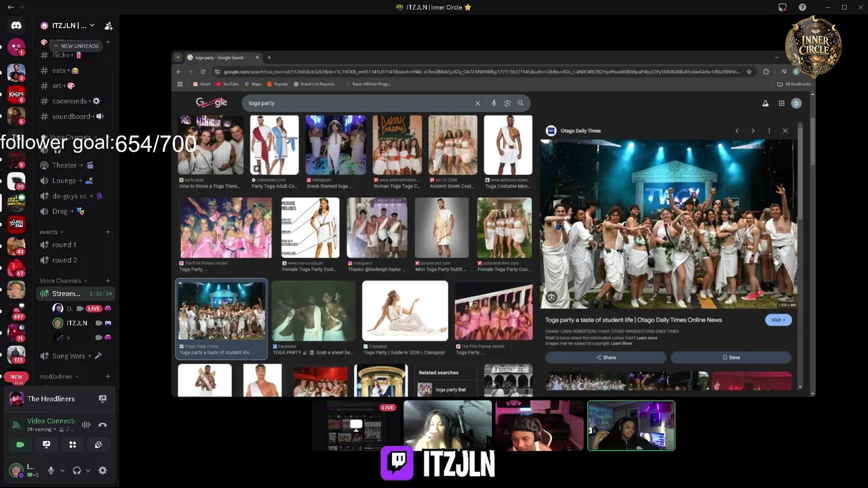Open Google Search Labs flask icon

(x=766, y=103)
